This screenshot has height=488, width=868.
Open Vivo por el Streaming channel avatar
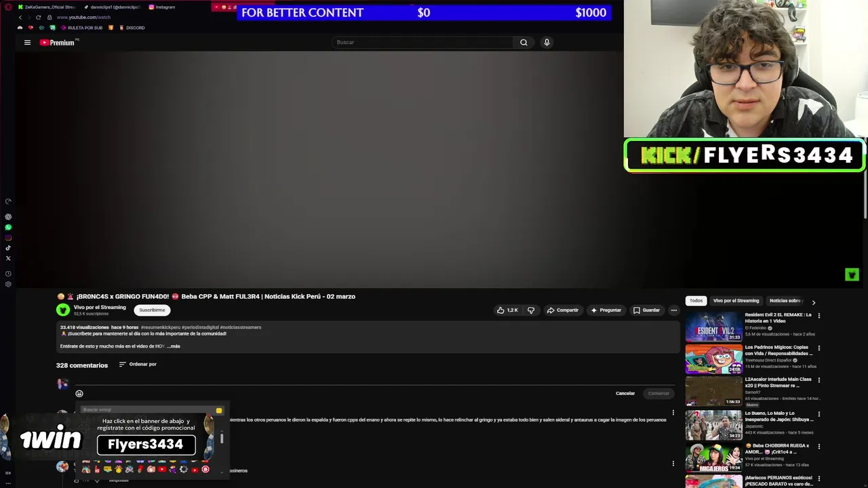pos(63,310)
